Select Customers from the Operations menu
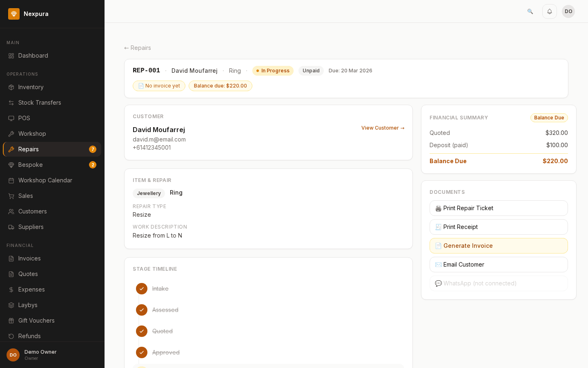Screen dimensions: 588x368 pyautogui.click(x=32, y=211)
